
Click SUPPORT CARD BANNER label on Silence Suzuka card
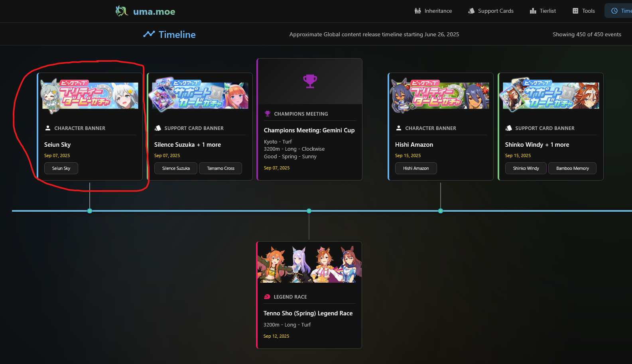[x=194, y=128]
